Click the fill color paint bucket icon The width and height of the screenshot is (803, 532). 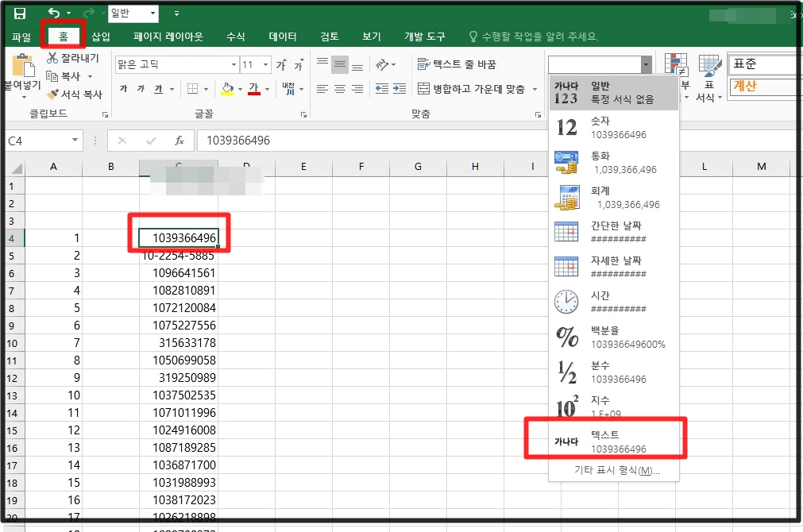(x=227, y=89)
